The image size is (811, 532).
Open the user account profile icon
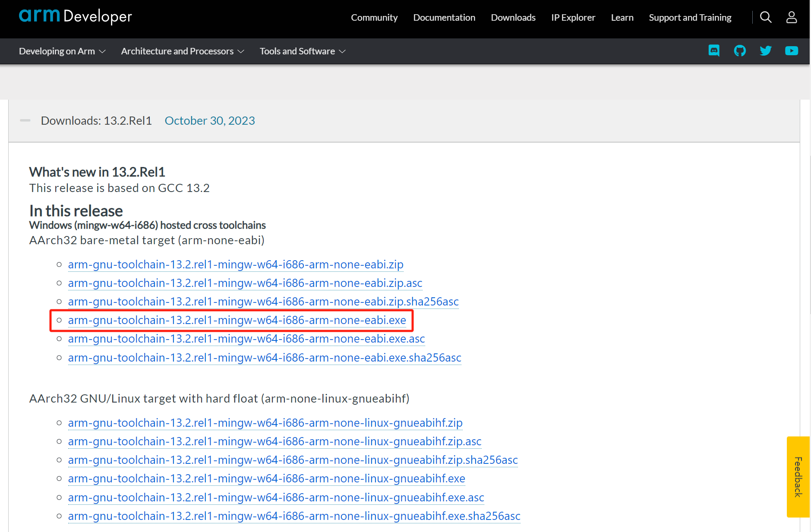(x=792, y=17)
